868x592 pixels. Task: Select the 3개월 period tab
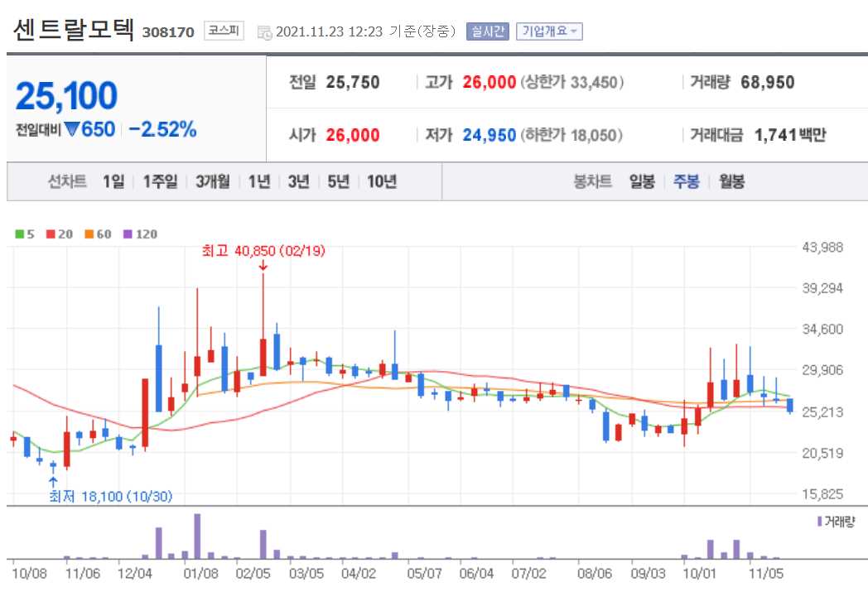pos(211,181)
